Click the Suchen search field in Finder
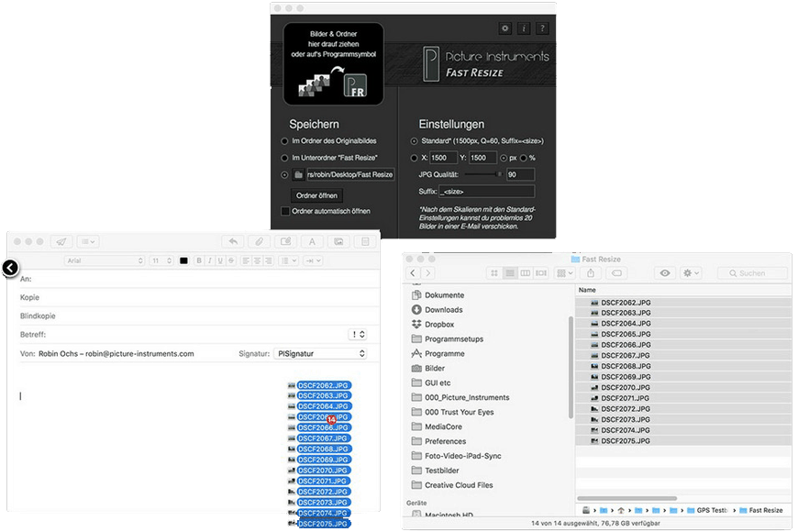Viewport: 798px width, 532px height. coord(752,273)
